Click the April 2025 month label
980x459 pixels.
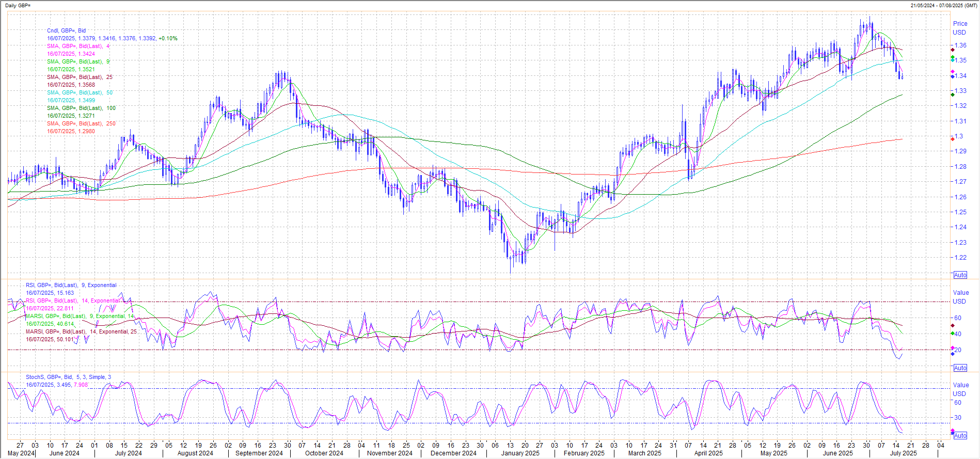[x=708, y=453]
